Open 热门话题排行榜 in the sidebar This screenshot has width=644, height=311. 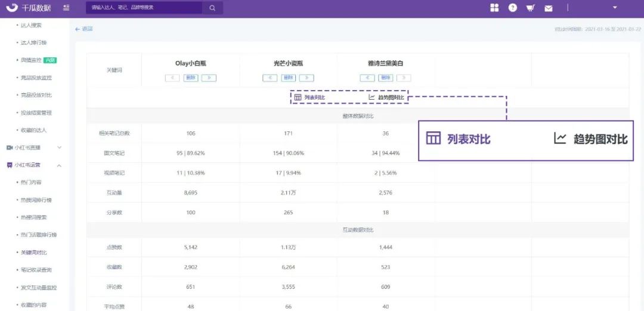tap(39, 235)
